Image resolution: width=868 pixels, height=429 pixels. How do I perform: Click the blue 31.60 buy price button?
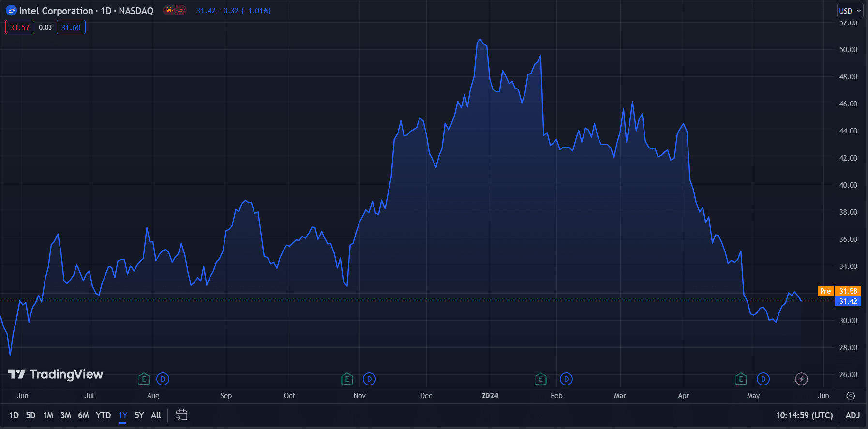point(71,28)
